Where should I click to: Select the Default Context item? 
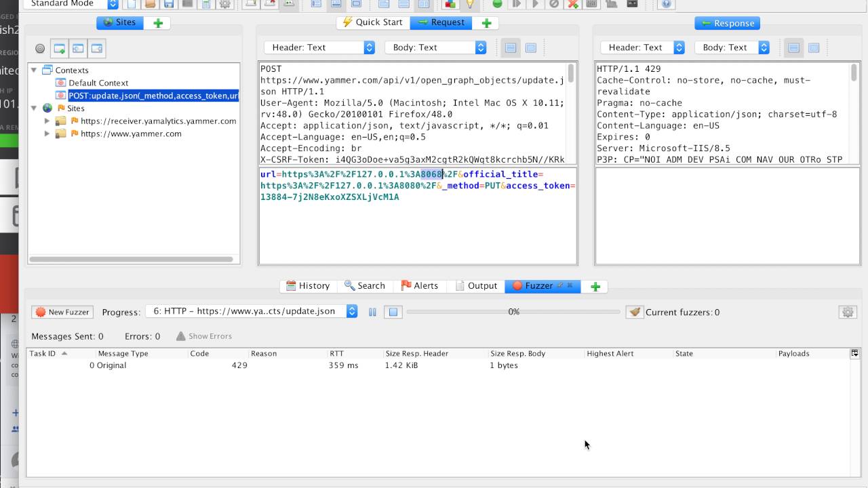point(98,83)
